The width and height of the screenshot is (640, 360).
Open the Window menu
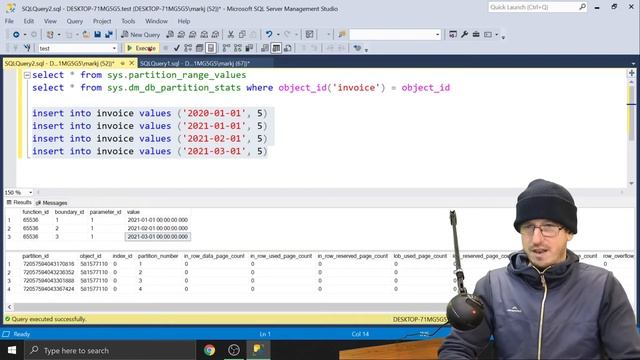point(156,21)
